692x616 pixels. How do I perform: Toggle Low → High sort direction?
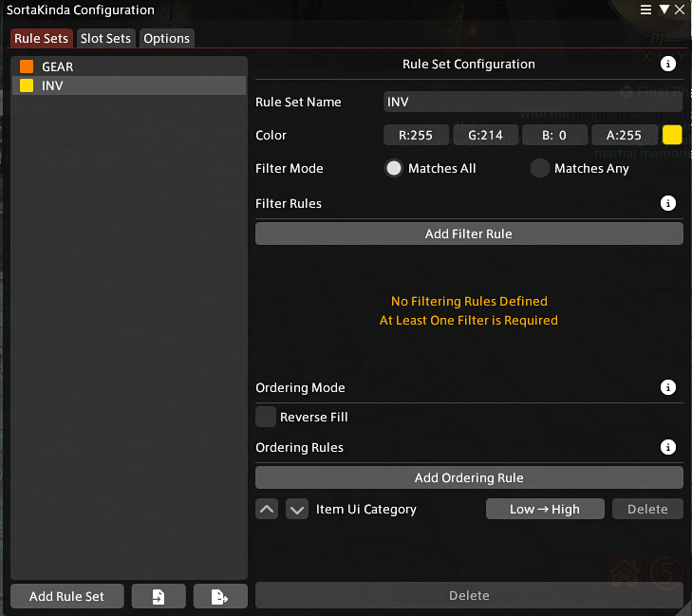click(545, 509)
